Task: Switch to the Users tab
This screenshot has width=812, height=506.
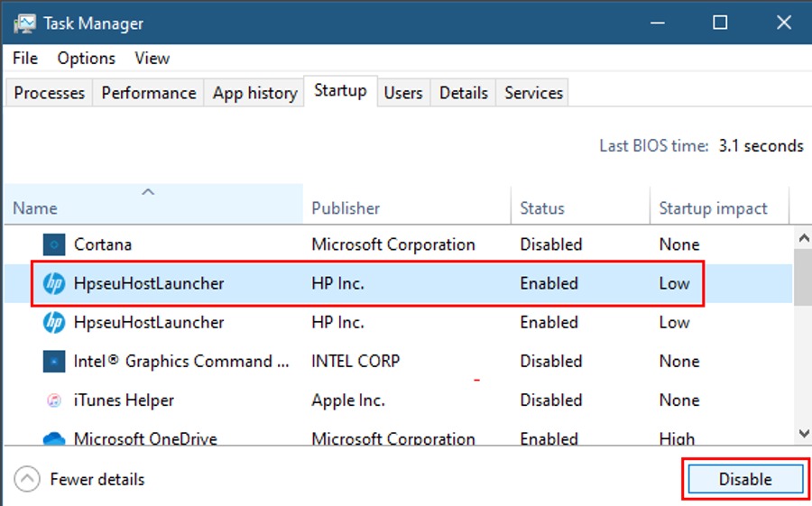Action: [403, 93]
